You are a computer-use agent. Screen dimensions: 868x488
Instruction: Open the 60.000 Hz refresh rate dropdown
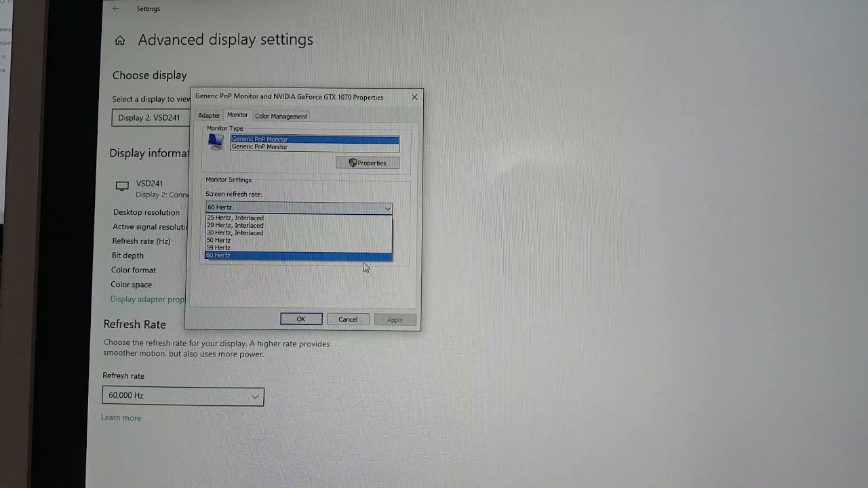(183, 396)
